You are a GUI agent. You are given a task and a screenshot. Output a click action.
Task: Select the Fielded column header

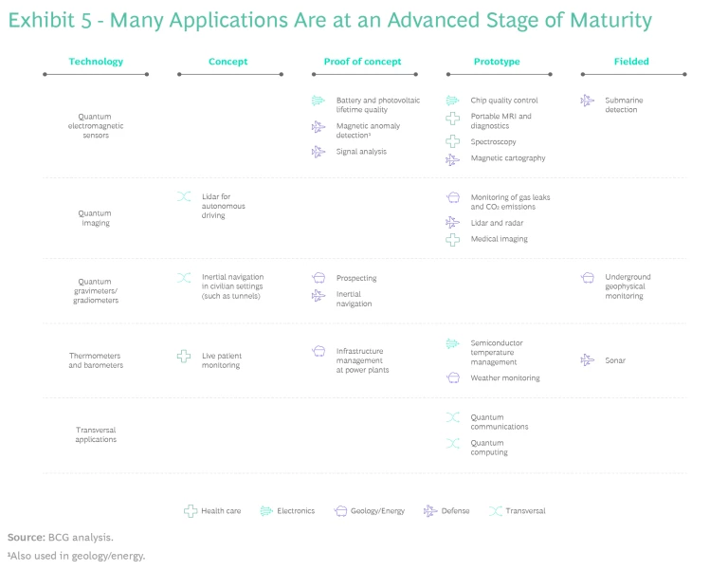631,62
